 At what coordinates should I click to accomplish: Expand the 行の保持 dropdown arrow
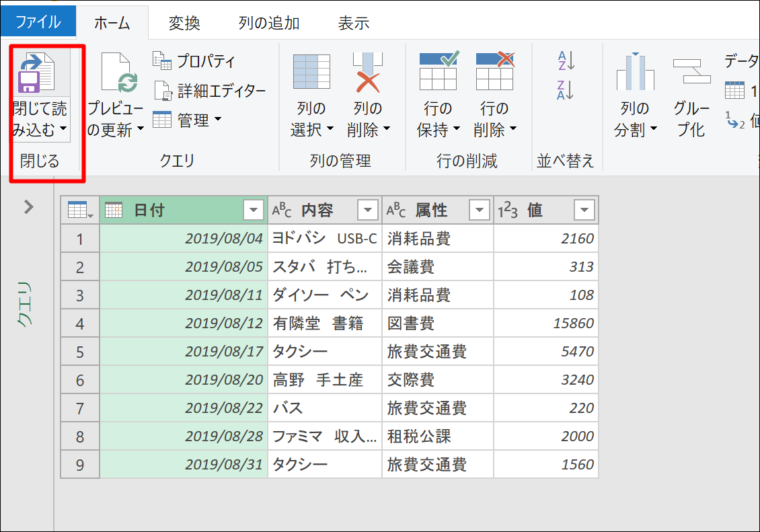point(457,129)
